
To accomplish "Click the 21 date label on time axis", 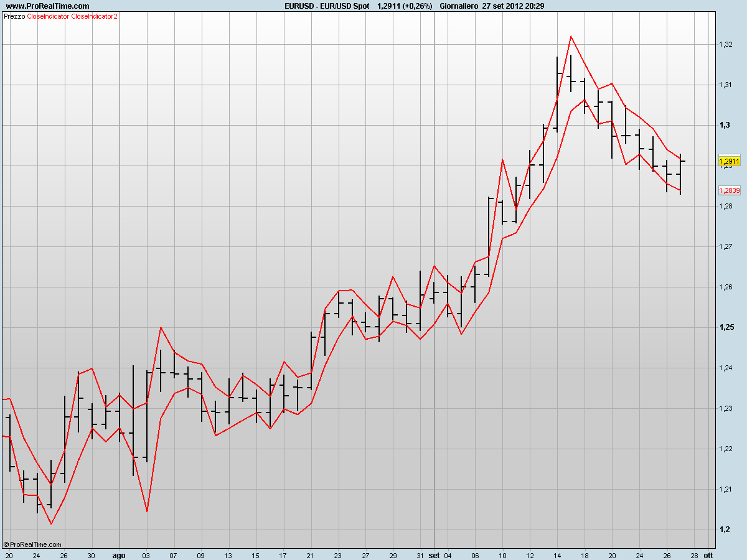I will pos(311,554).
